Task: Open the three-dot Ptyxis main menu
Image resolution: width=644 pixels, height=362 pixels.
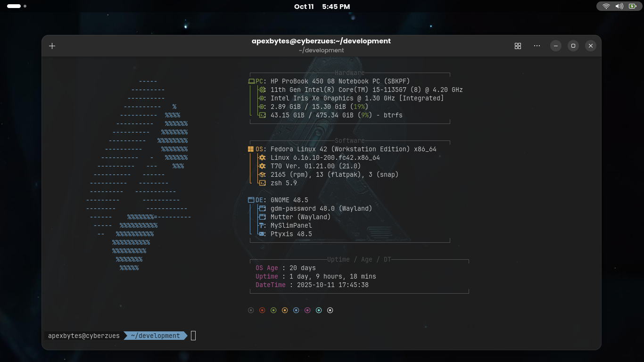Action: (537, 46)
